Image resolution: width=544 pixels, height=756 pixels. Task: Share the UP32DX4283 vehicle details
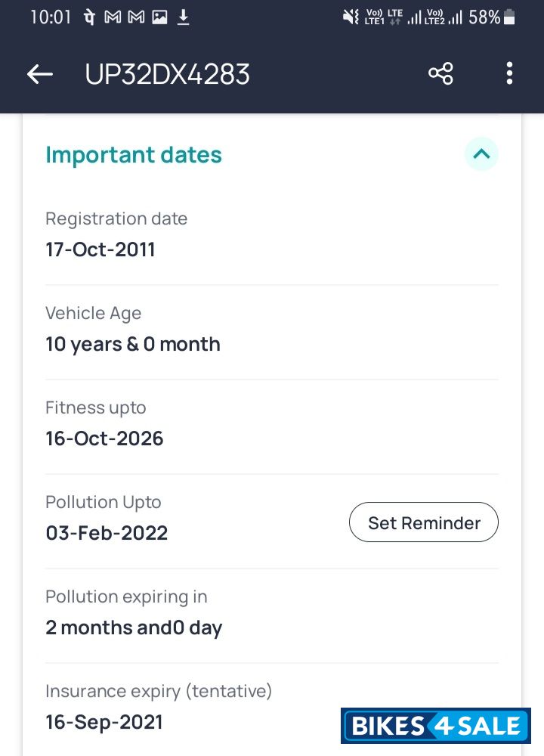point(440,74)
